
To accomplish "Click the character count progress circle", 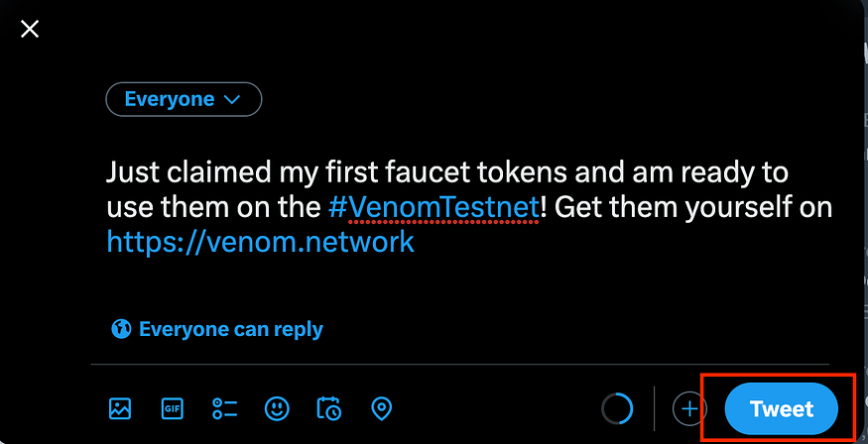I will coord(617,408).
